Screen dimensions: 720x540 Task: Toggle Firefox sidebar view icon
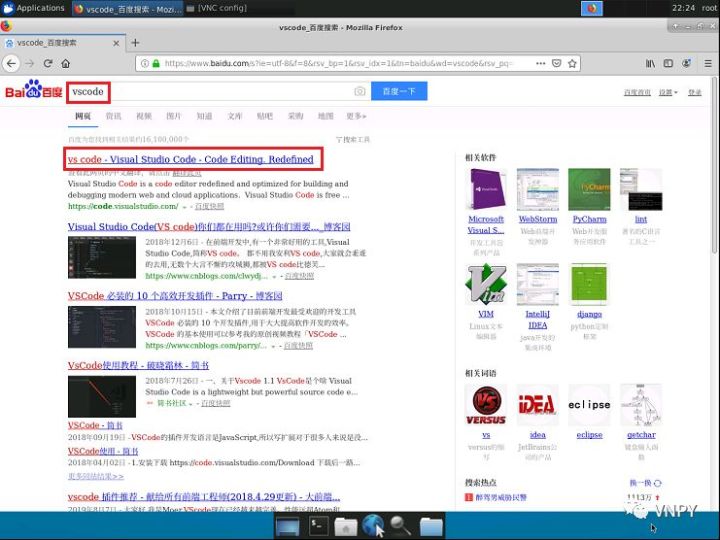pyautogui.click(x=668, y=63)
